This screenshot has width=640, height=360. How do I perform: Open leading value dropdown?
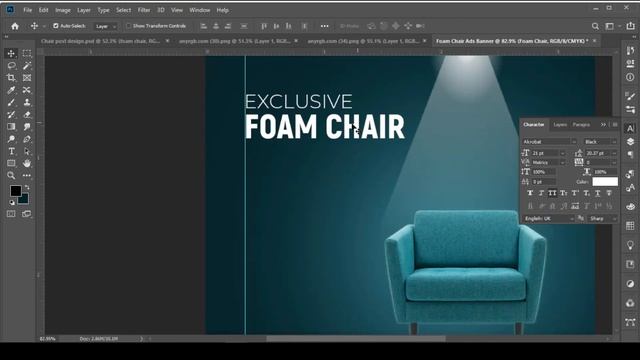point(613,153)
